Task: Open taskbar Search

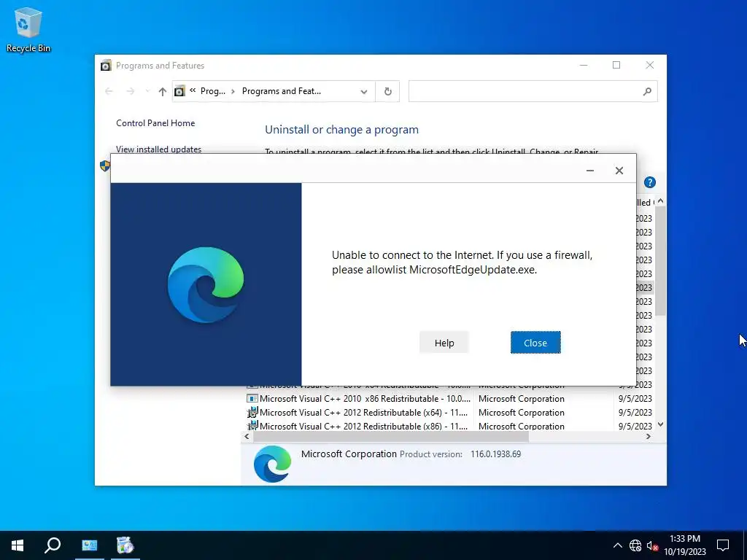Action: tap(53, 545)
